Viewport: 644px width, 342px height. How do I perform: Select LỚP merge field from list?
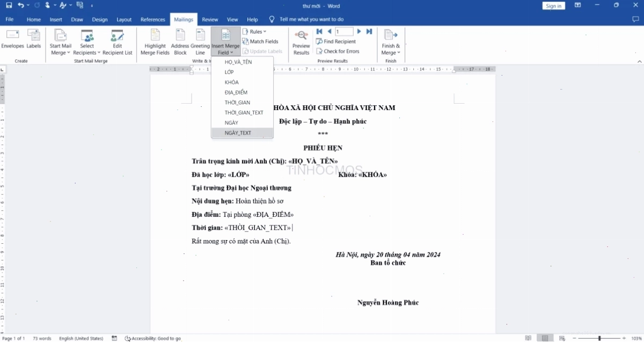coord(243,72)
